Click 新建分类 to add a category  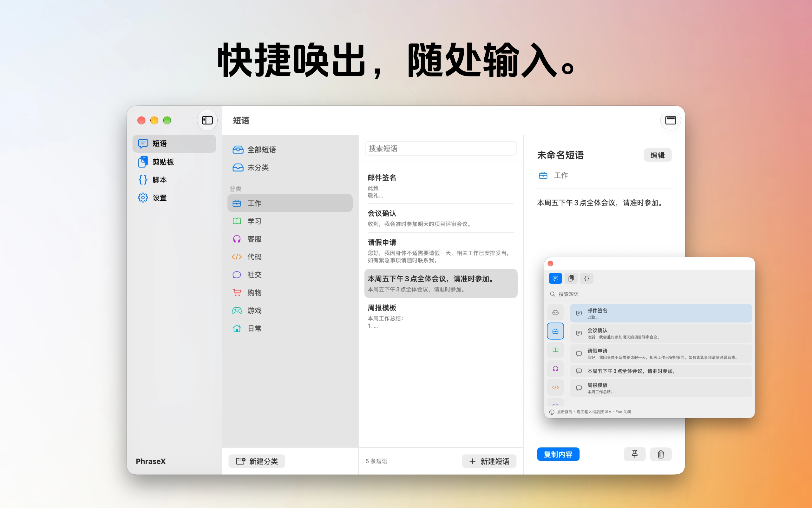pos(257,461)
